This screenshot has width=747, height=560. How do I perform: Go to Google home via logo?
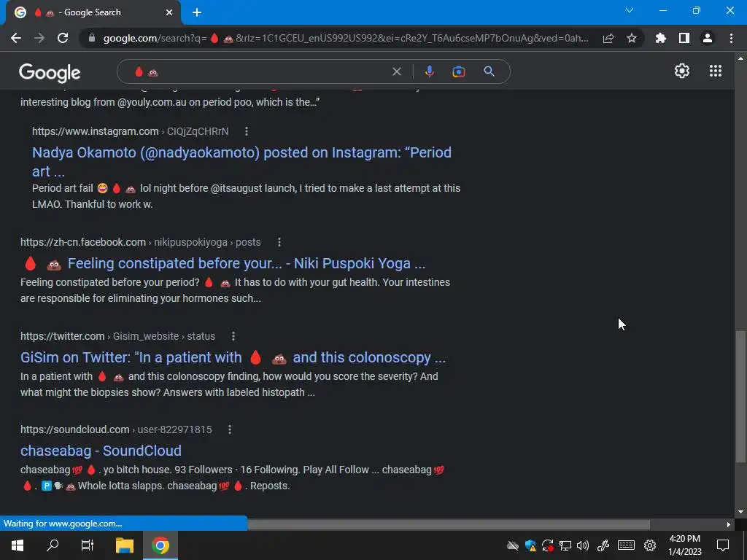50,72
